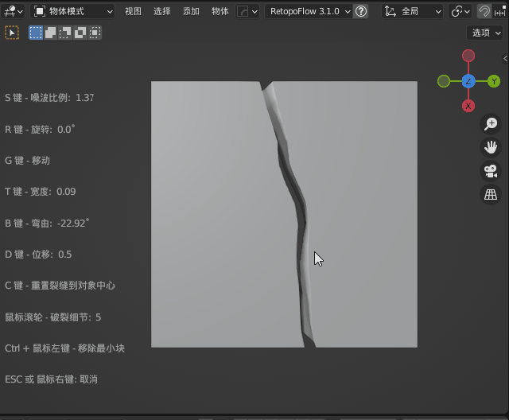Click the 'Ctrl + 鼠标左键 - 移除最小块' text

pos(64,348)
